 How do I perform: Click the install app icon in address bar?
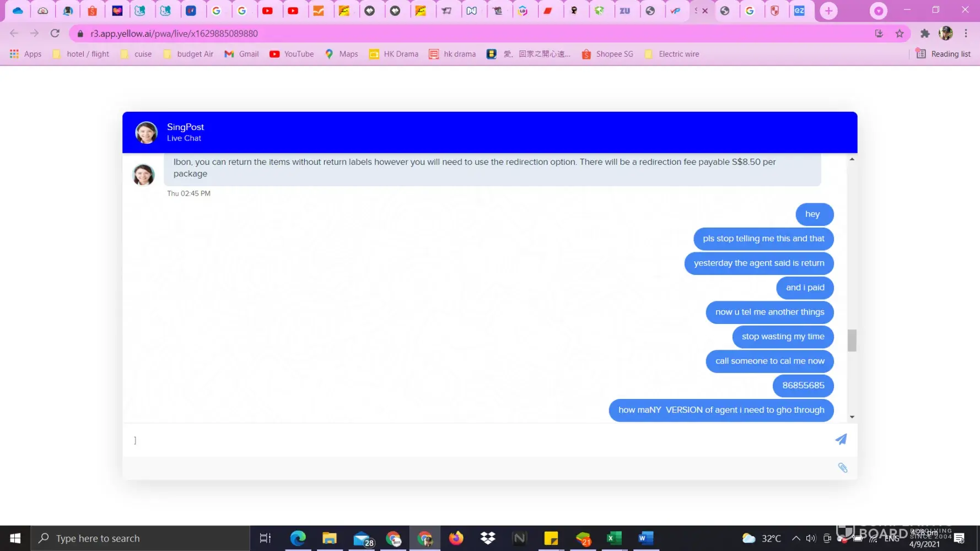coord(879,34)
